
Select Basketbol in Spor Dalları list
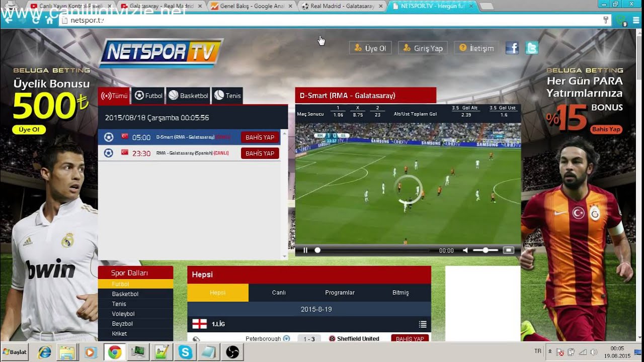coord(135,294)
